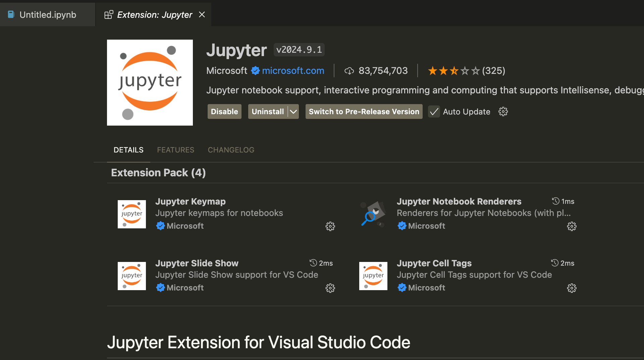Click the 2ms activation icon for Slide Show
This screenshot has width=644, height=360.
tap(313, 263)
